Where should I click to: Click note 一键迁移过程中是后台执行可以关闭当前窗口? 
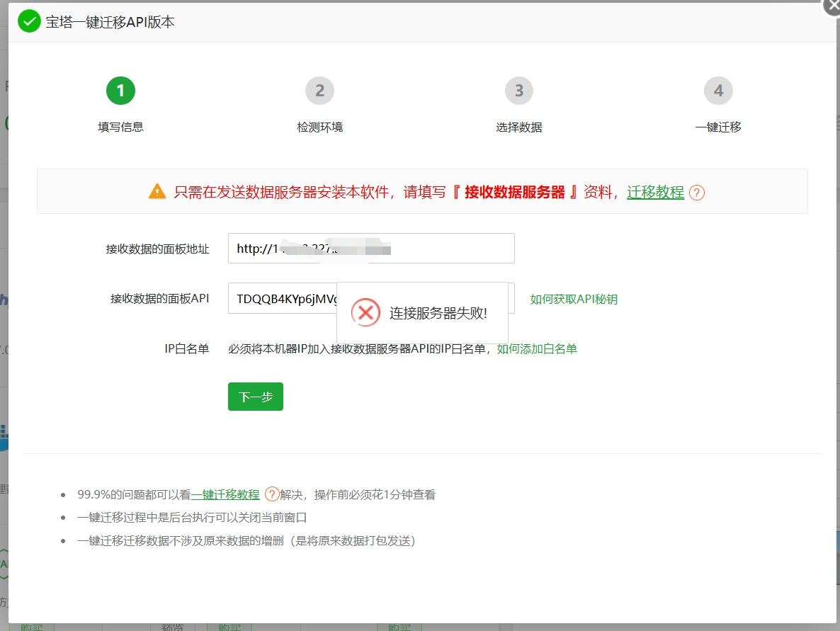coord(192,518)
